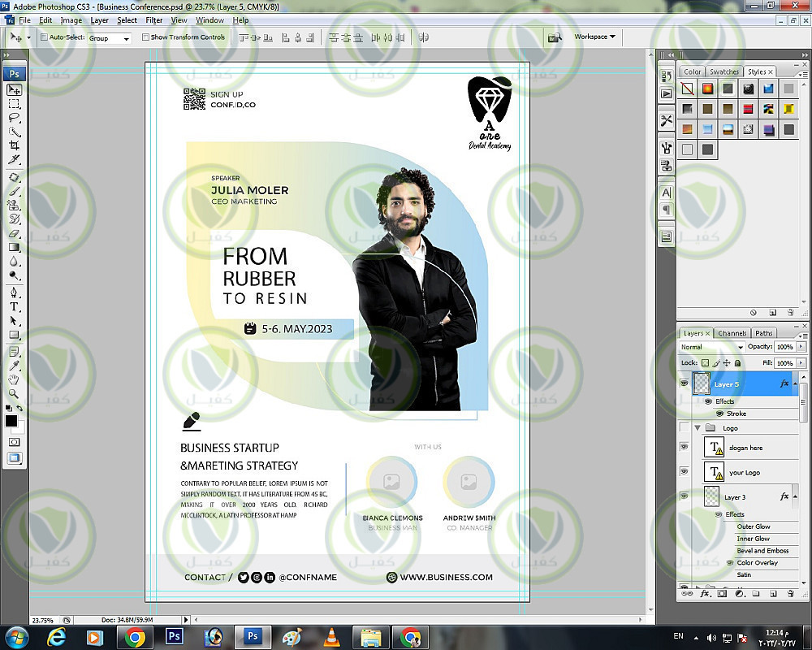812x650 pixels.
Task: Hide Layer 5 using its eye icon
Action: pyautogui.click(x=684, y=383)
